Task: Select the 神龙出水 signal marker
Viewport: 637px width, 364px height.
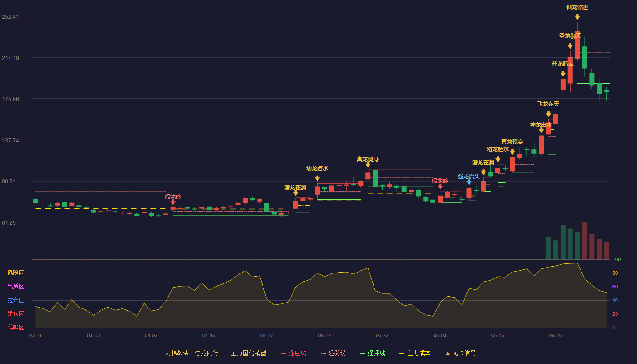Action: pyautogui.click(x=541, y=130)
